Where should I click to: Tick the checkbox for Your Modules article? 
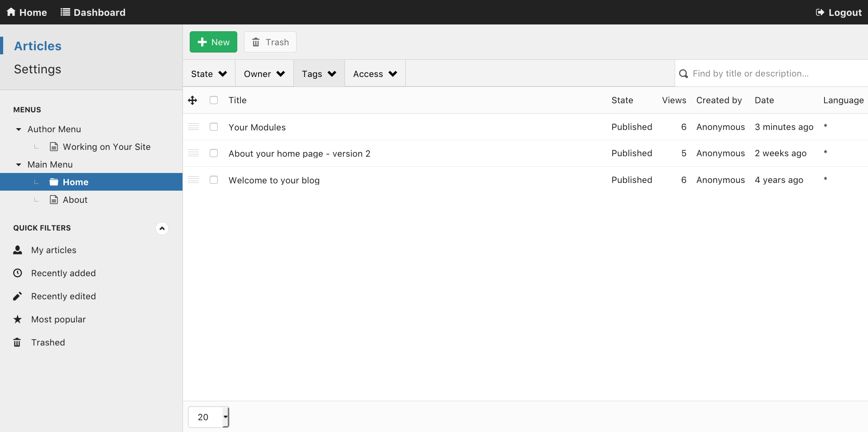click(214, 127)
